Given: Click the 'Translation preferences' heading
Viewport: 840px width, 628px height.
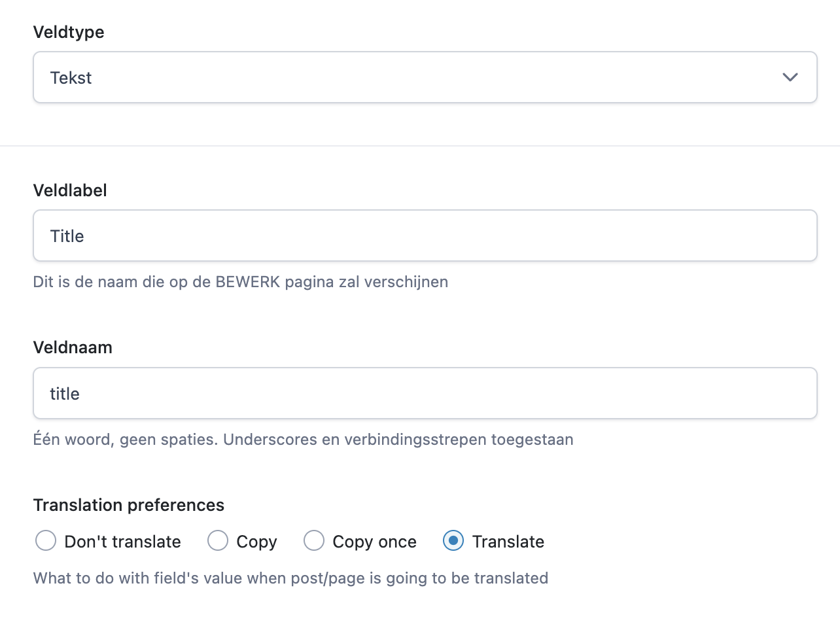Looking at the screenshot, I should pyautogui.click(x=129, y=505).
